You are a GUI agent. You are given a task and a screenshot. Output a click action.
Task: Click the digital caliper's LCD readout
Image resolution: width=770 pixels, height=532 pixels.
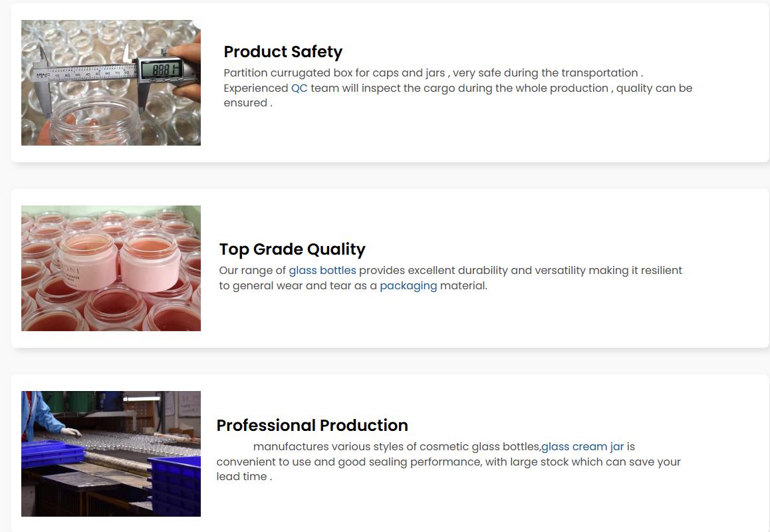click(x=165, y=69)
